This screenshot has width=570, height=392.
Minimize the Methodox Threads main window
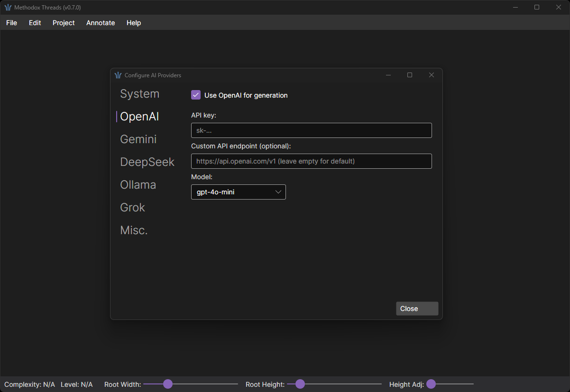[x=515, y=7]
